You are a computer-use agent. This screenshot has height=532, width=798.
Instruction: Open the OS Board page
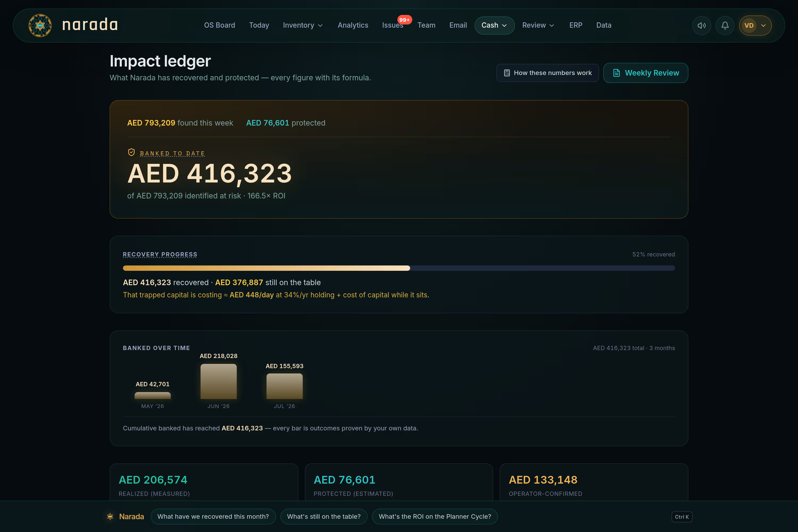click(x=219, y=26)
